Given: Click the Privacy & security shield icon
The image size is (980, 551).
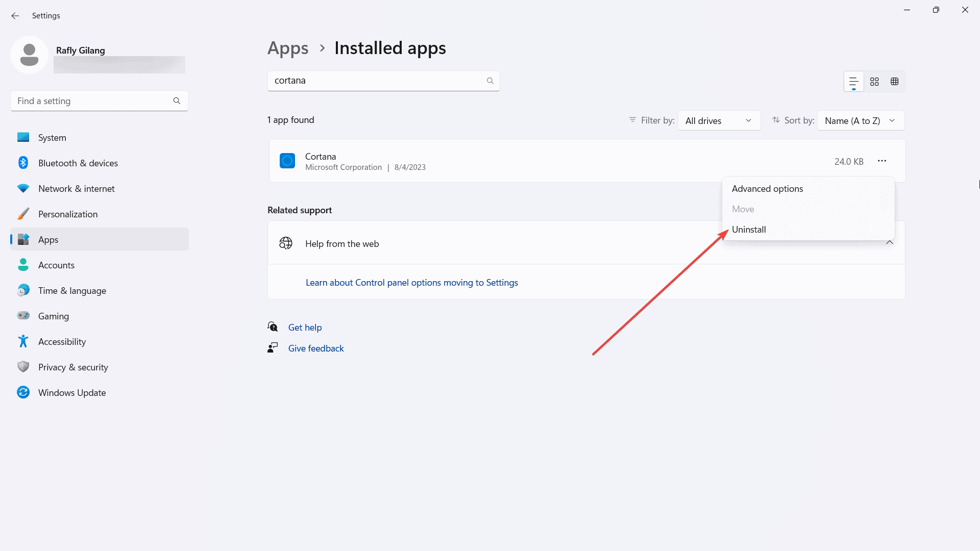Looking at the screenshot, I should coord(23,367).
